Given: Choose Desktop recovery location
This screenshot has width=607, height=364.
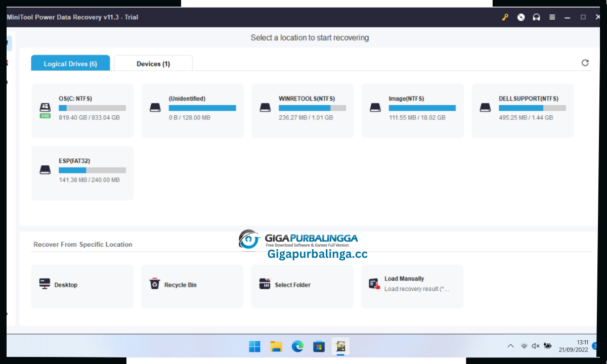Looking at the screenshot, I should coord(82,286).
